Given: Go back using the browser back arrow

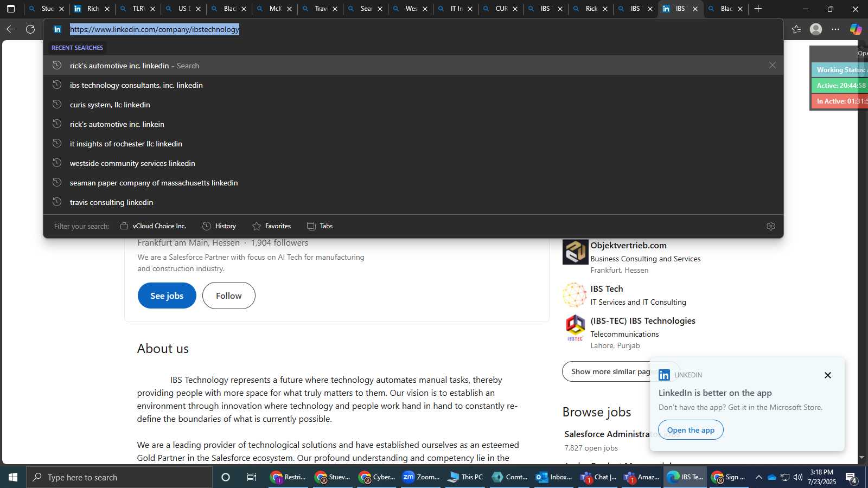Looking at the screenshot, I should 11,29.
